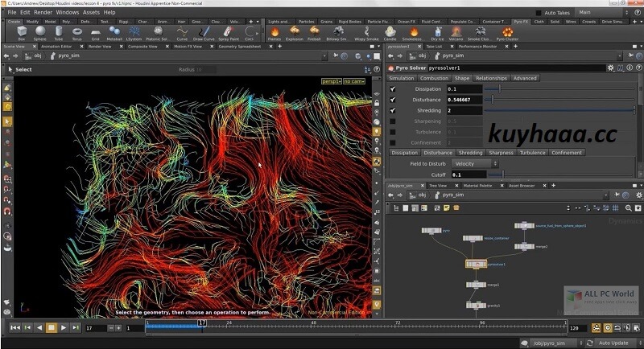Toggle the Dissipation checkbox
Viewport: 644px width, 349px height.
393,89
